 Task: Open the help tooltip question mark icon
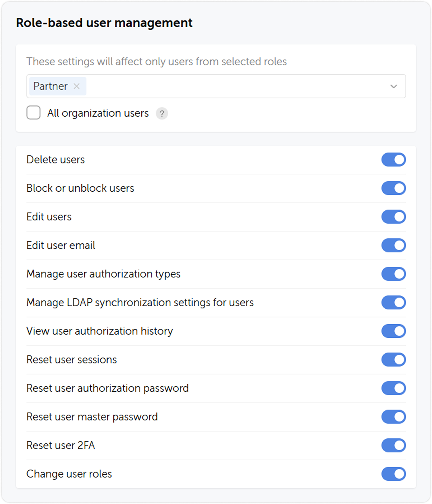162,114
